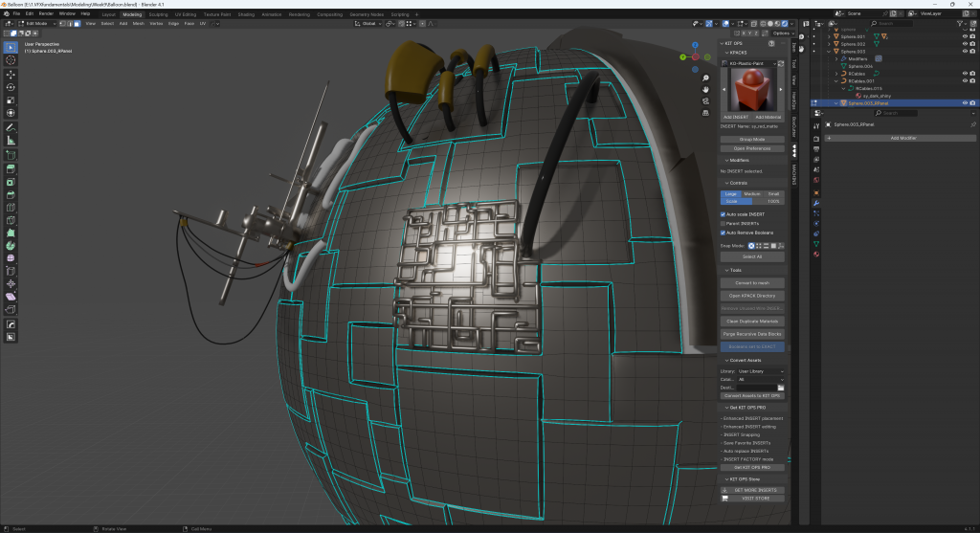The width and height of the screenshot is (980, 533).
Task: Select the Add Cube tool
Action: coord(11,155)
